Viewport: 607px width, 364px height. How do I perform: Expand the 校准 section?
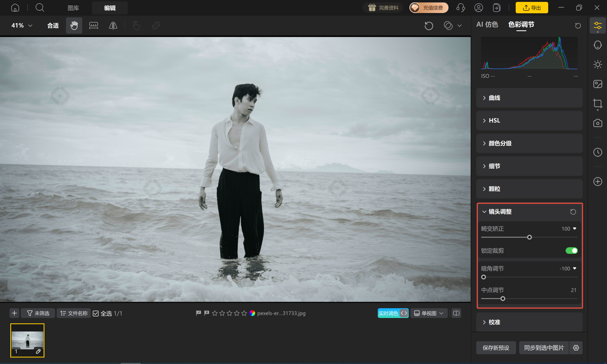[x=529, y=322]
